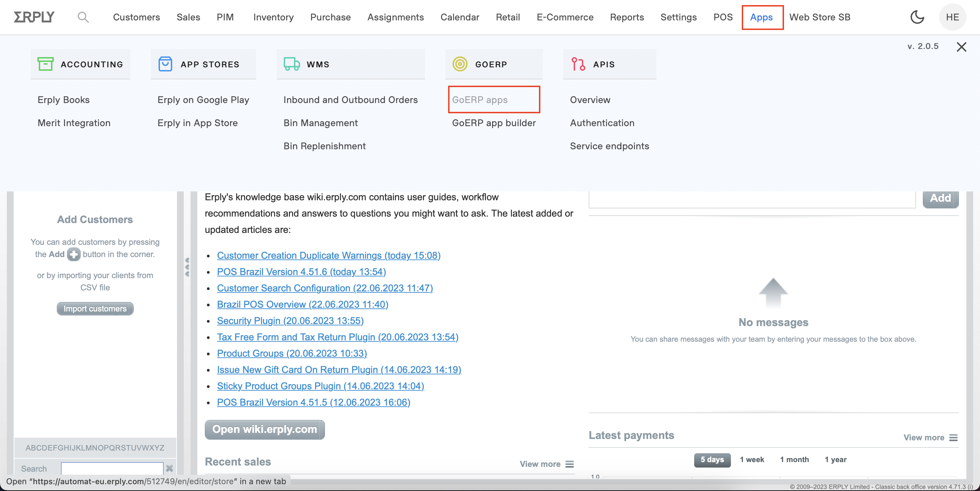Open APIs Overview
The image size is (980, 491).
pos(590,100)
